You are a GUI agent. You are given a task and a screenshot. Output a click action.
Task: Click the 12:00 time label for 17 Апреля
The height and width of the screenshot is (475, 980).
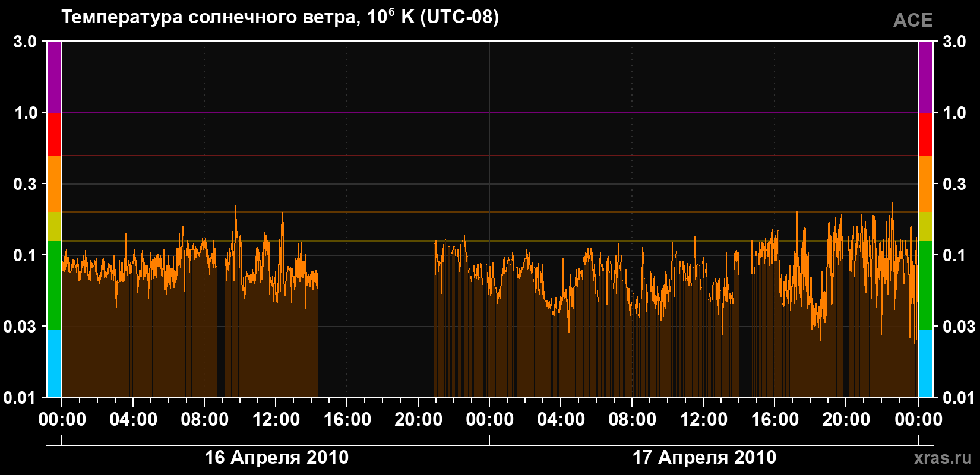tap(704, 420)
